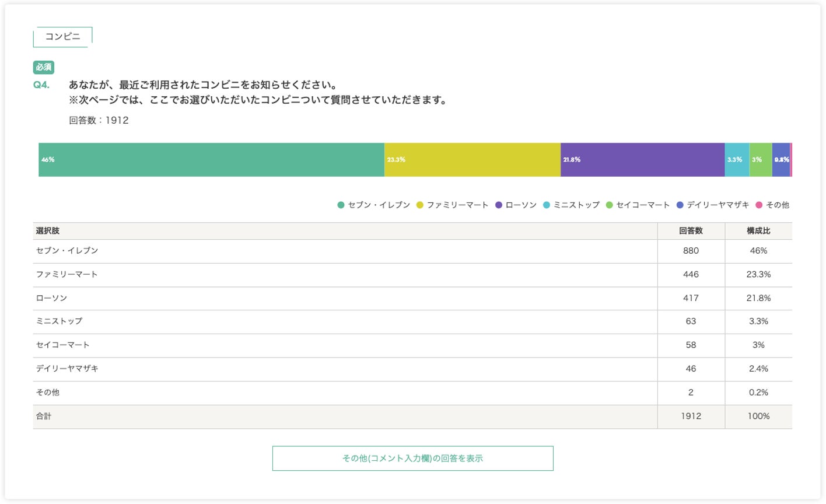The image size is (826, 504).
Task: Click the 2.4% ratio table cell
Action: (758, 369)
